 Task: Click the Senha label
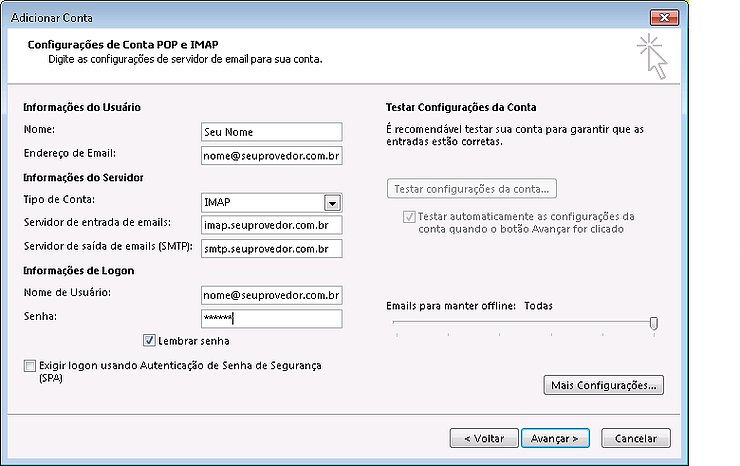pyautogui.click(x=40, y=316)
